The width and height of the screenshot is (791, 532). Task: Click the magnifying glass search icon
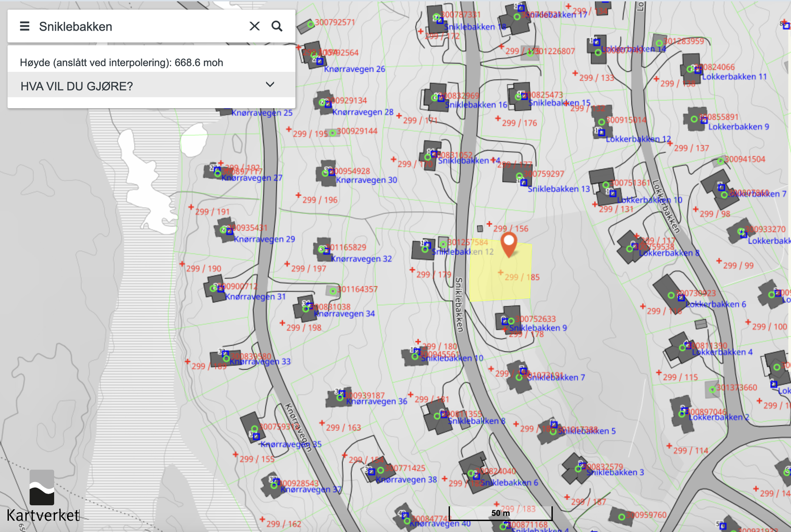point(277,26)
